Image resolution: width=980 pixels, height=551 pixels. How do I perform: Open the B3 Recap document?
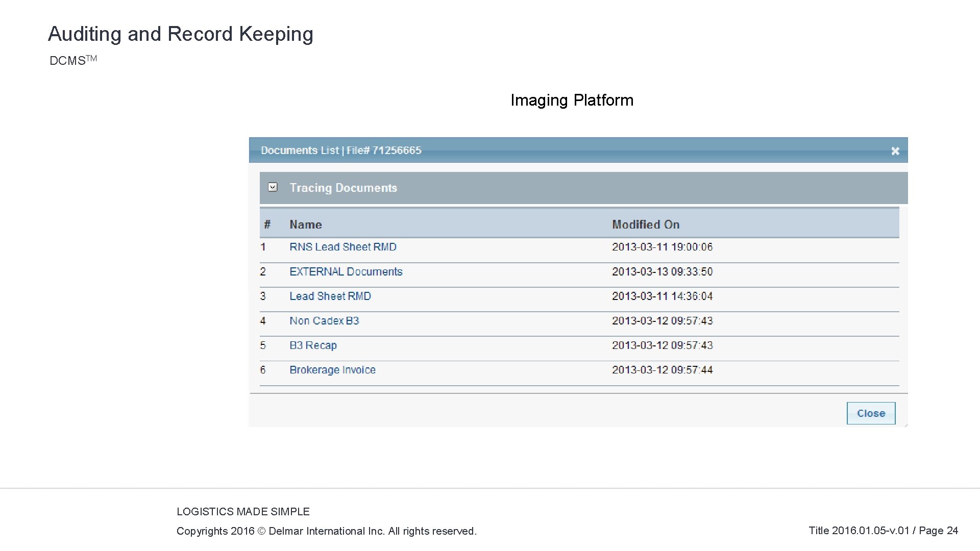click(313, 345)
